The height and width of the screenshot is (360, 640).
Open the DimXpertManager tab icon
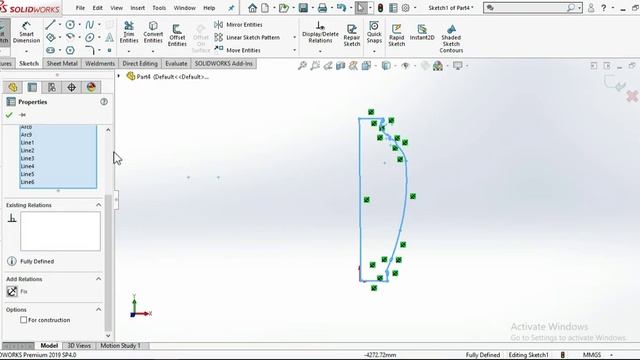pos(71,87)
